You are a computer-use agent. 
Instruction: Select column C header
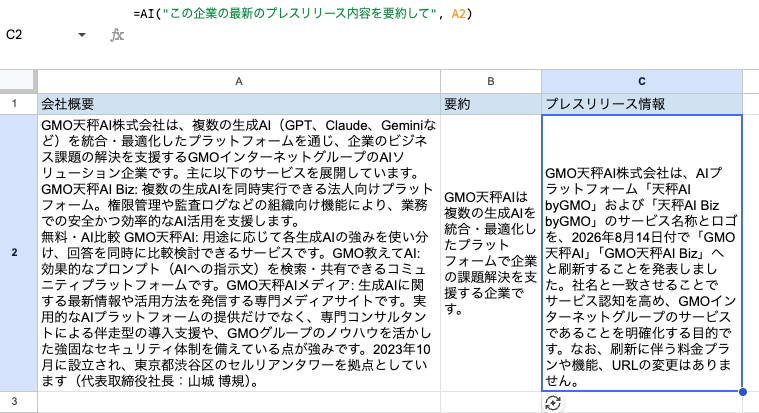coord(642,81)
